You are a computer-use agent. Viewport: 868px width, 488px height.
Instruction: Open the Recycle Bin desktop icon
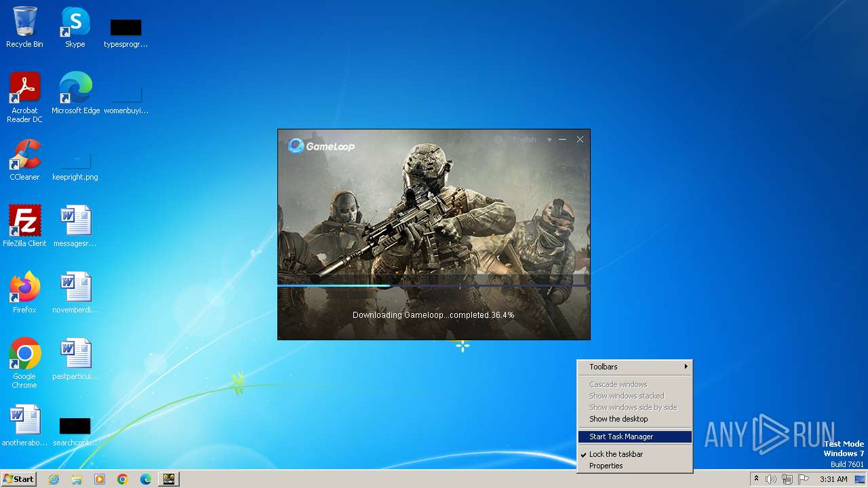24,27
